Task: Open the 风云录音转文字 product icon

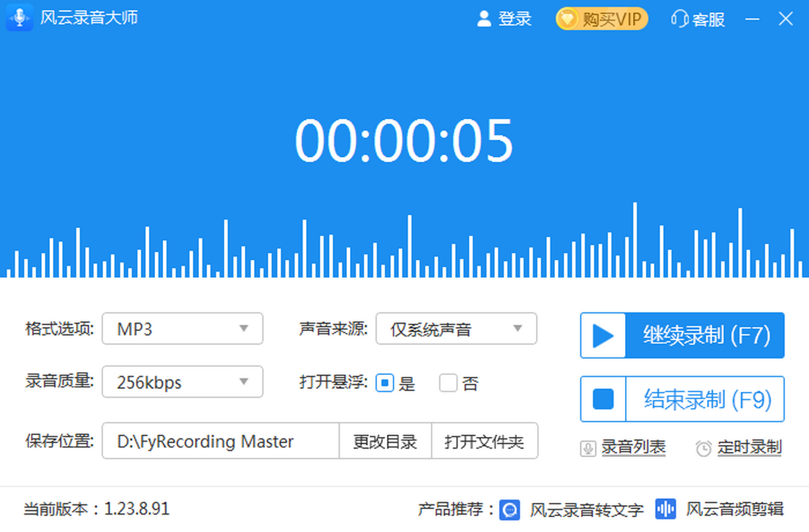Action: click(510, 510)
